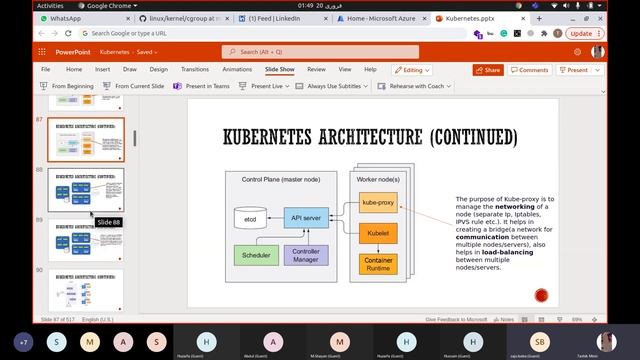Open the PowerPoint app launcher grid
The height and width of the screenshot is (360, 640).
pos(42,52)
